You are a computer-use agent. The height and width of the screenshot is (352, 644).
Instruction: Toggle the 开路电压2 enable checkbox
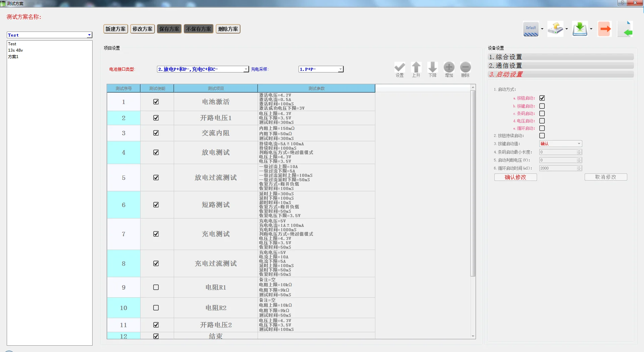pyautogui.click(x=156, y=325)
